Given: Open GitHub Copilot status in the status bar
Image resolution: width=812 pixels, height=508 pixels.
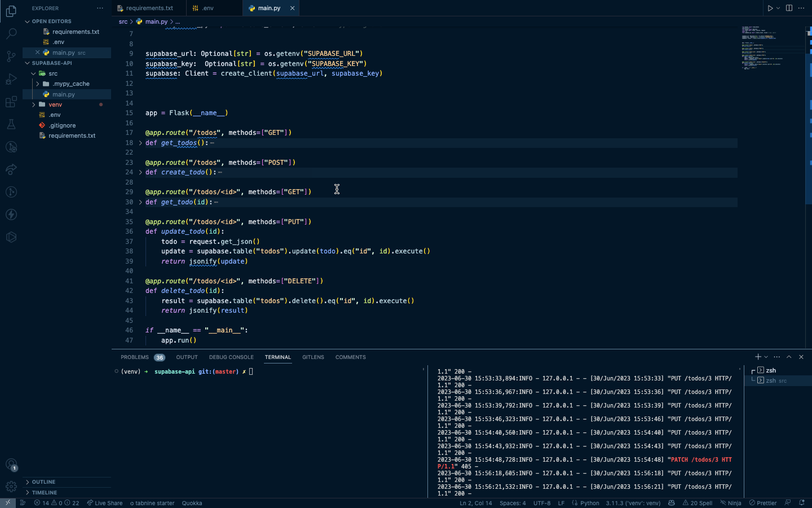Looking at the screenshot, I should pyautogui.click(x=671, y=503).
